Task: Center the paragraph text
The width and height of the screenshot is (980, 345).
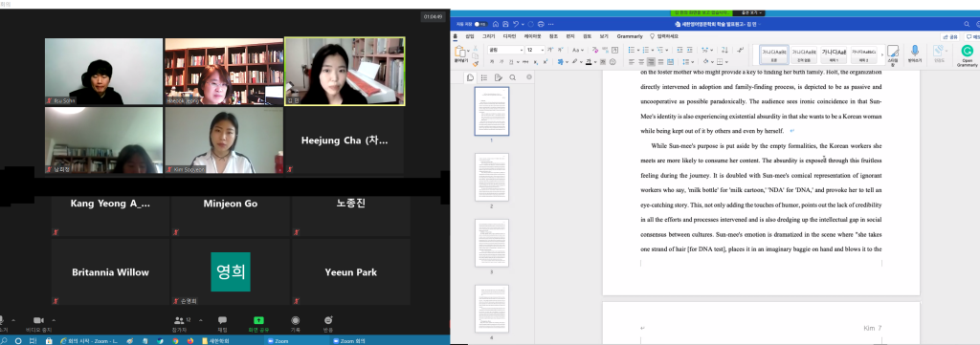Action: pos(640,62)
